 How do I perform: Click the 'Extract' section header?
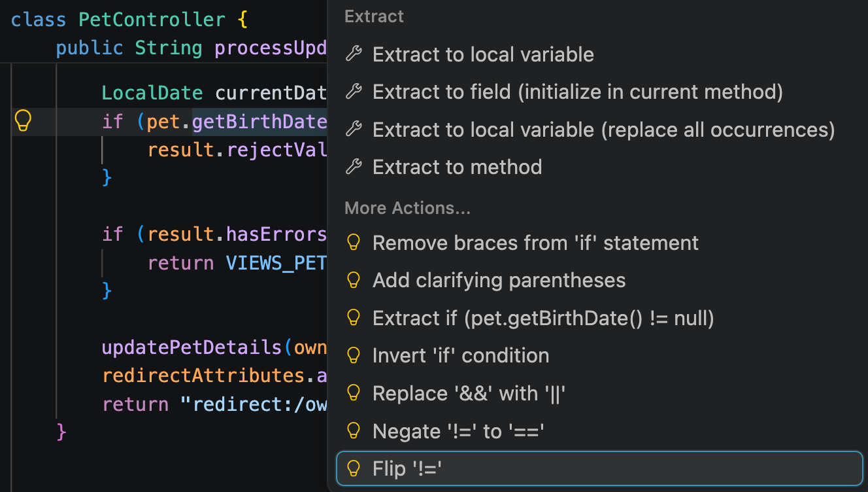coord(374,16)
